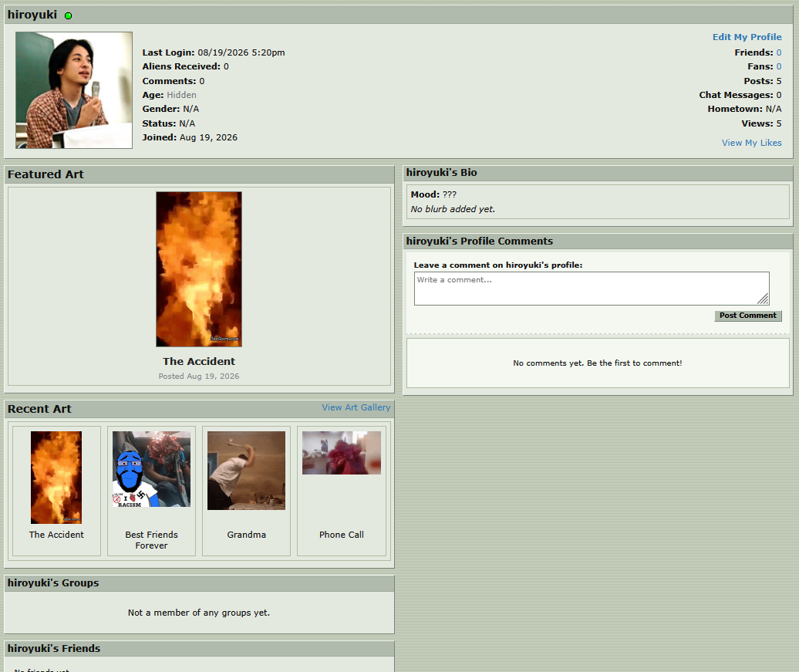Click the Mood: ??? text in the bio
The image size is (799, 672).
click(x=433, y=194)
